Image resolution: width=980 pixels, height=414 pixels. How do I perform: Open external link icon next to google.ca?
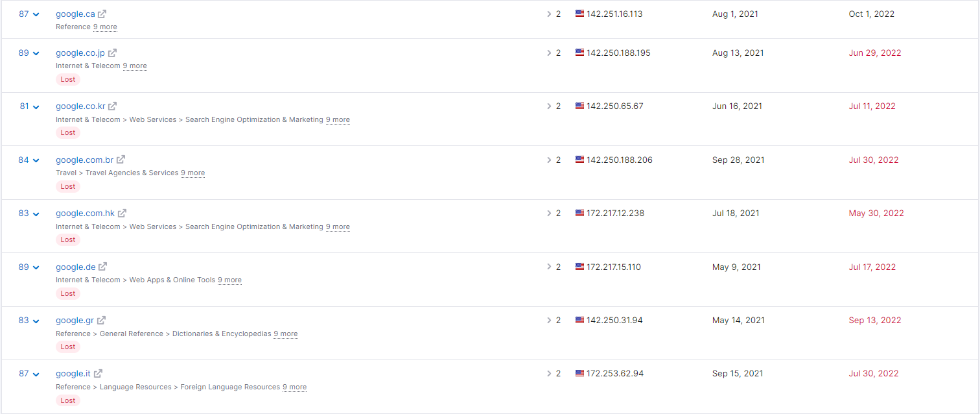pos(102,14)
